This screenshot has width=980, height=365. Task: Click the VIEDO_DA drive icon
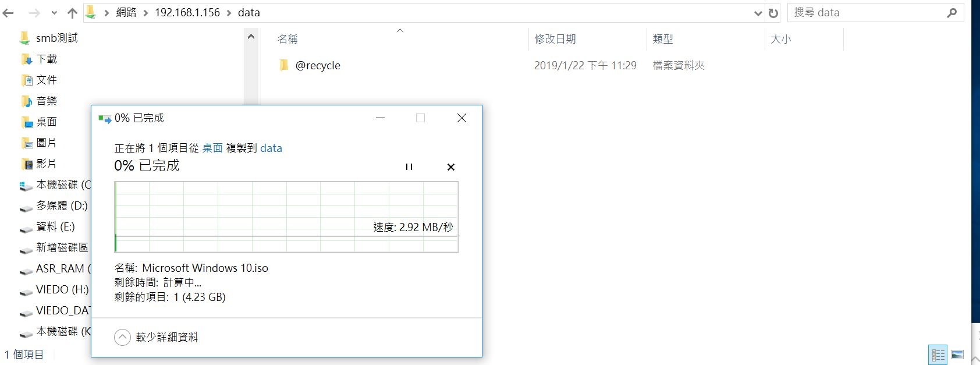pyautogui.click(x=26, y=312)
